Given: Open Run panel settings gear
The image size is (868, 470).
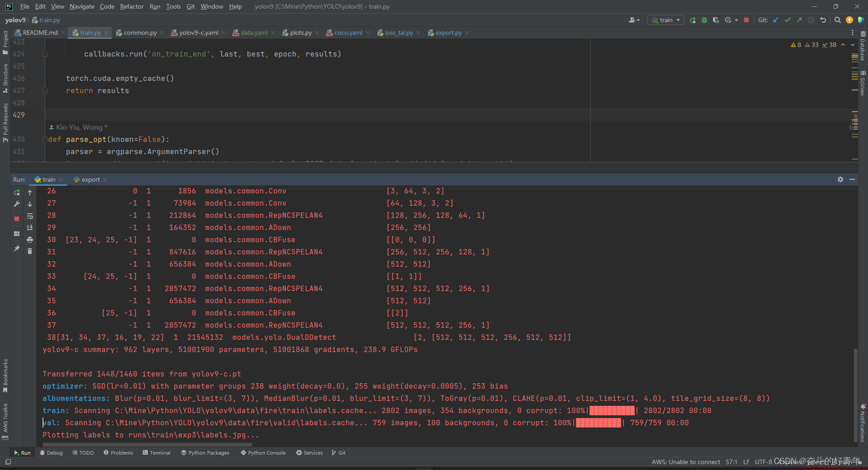Looking at the screenshot, I should [x=840, y=179].
